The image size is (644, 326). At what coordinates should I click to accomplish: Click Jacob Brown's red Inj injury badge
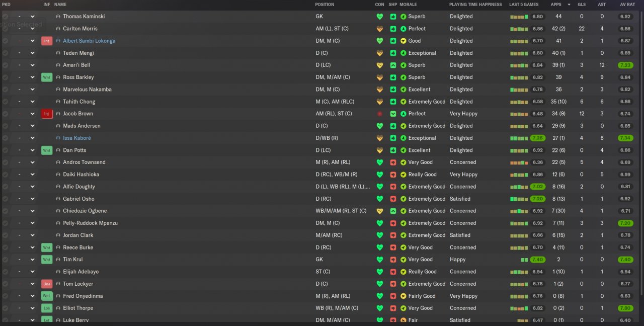coord(47,114)
